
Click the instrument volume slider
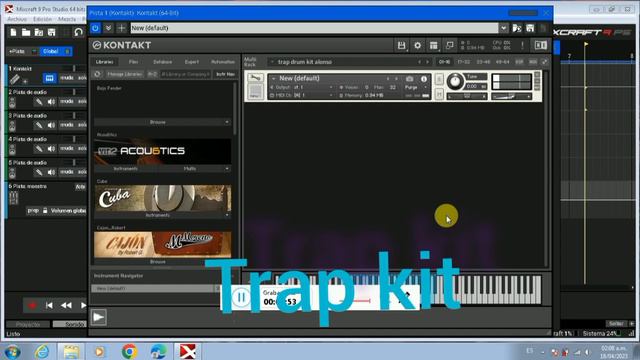511,96
